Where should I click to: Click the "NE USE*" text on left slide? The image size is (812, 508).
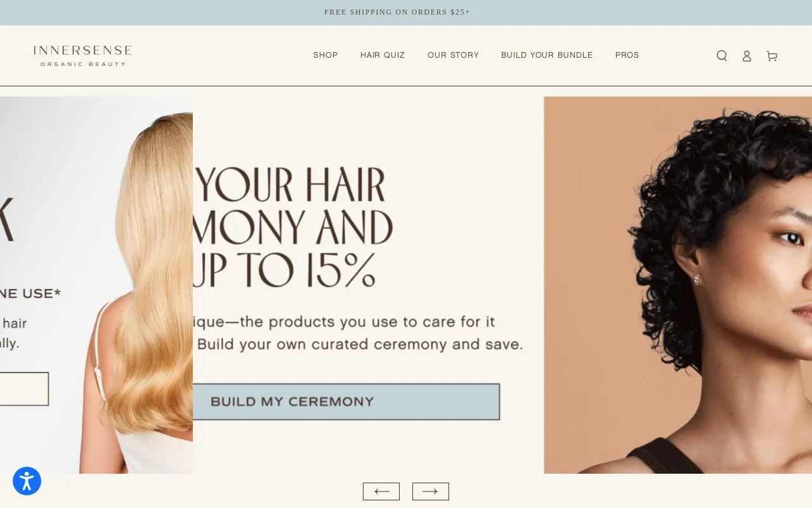(x=30, y=293)
